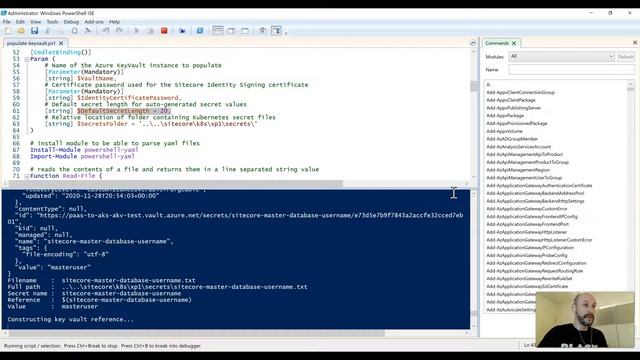Select Add-AzApiManagementApiToProduct in command list

tap(524, 155)
